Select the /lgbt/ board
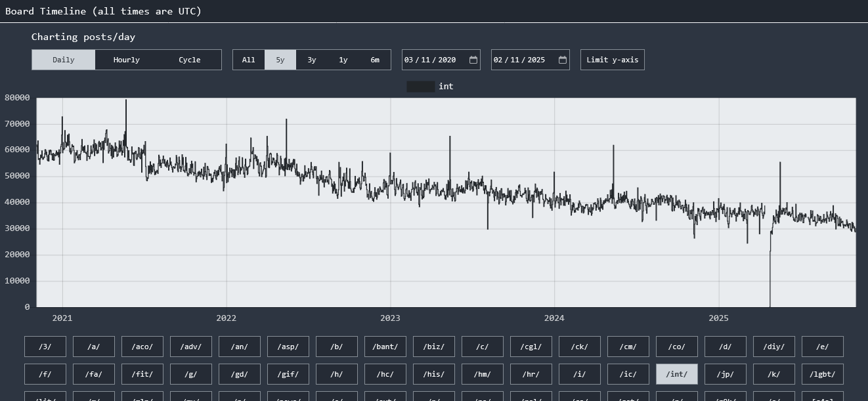Image resolution: width=868 pixels, height=401 pixels. click(x=823, y=374)
